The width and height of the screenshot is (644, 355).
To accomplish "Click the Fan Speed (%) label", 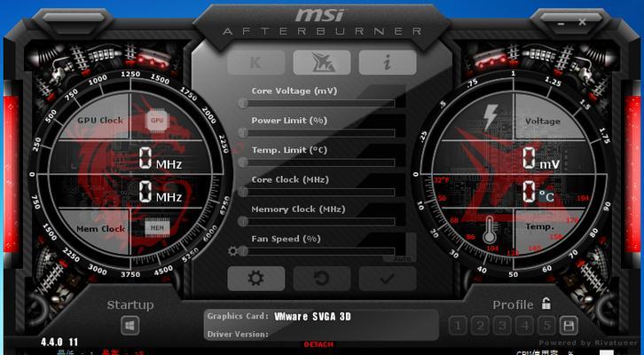I will [286, 239].
